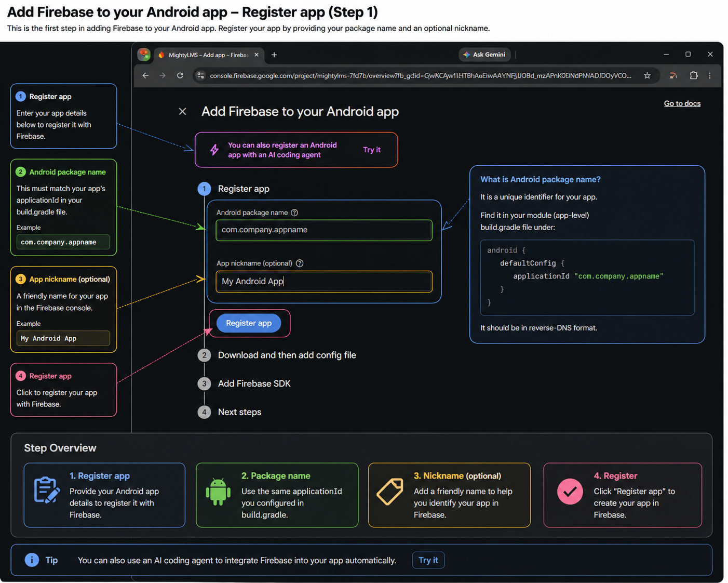Image resolution: width=728 pixels, height=583 pixels.
Task: Minimize the browser window
Action: click(666, 54)
